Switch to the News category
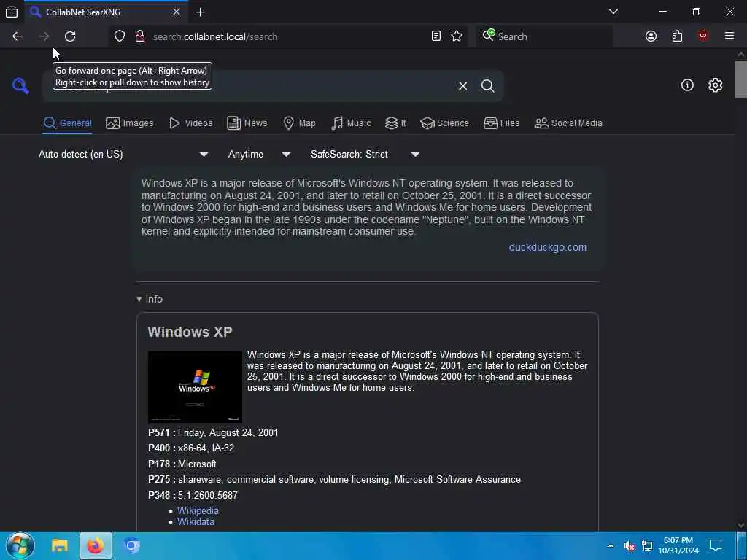The width and height of the screenshot is (747, 560). click(247, 123)
